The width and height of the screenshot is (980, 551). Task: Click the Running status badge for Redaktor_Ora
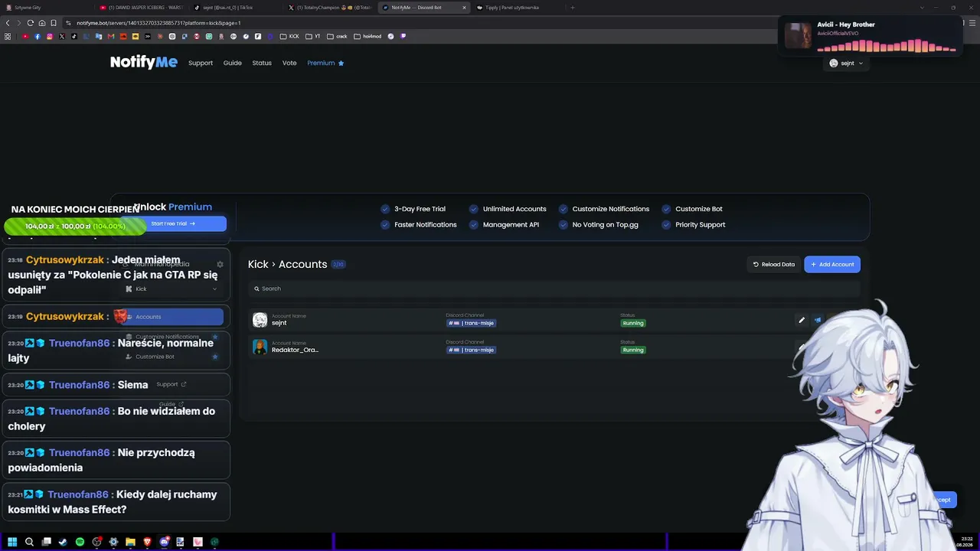633,350
